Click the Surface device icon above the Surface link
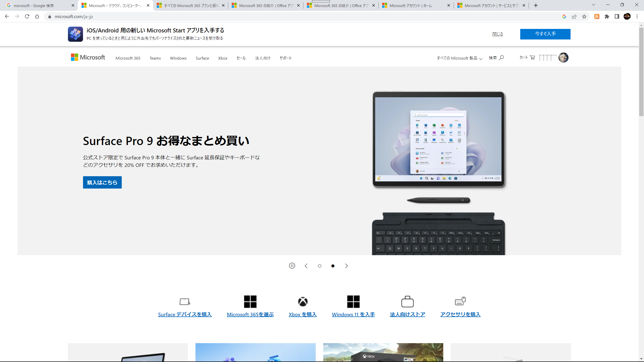 tap(185, 301)
